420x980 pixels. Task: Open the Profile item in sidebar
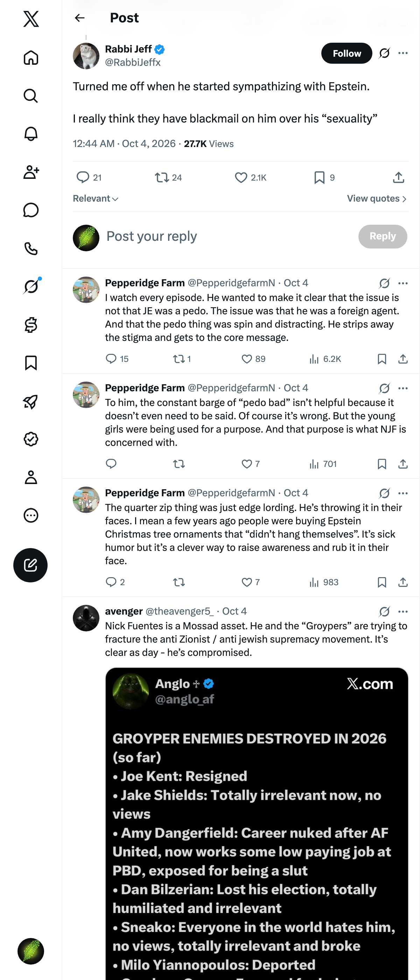[x=31, y=477]
